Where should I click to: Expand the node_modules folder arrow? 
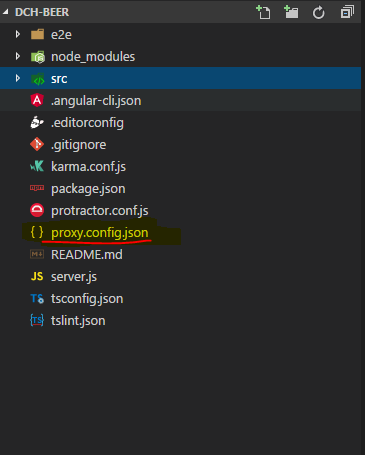(x=18, y=56)
